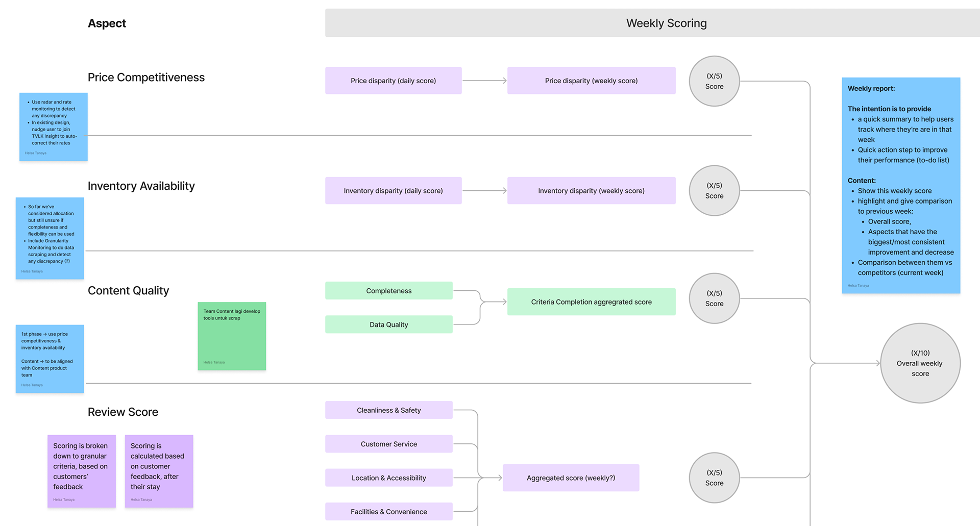Click the Inventory disparity (weekly score) box
980x526 pixels.
point(591,191)
